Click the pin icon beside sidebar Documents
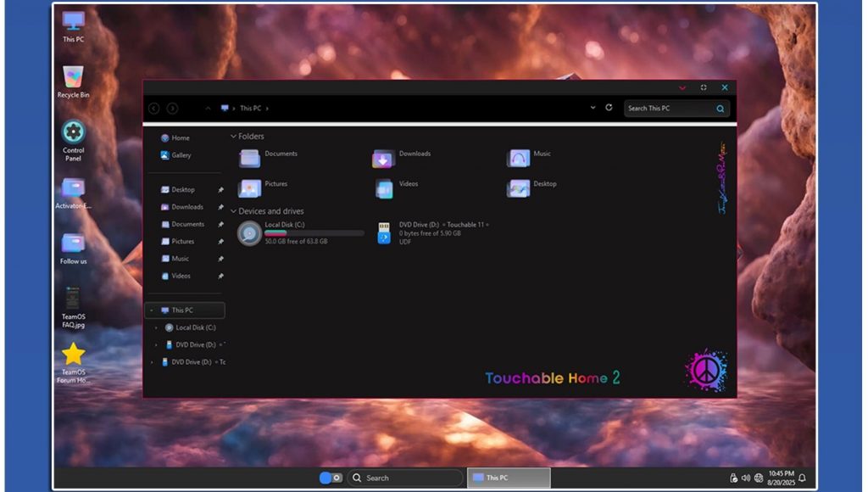868x492 pixels. [x=220, y=225]
